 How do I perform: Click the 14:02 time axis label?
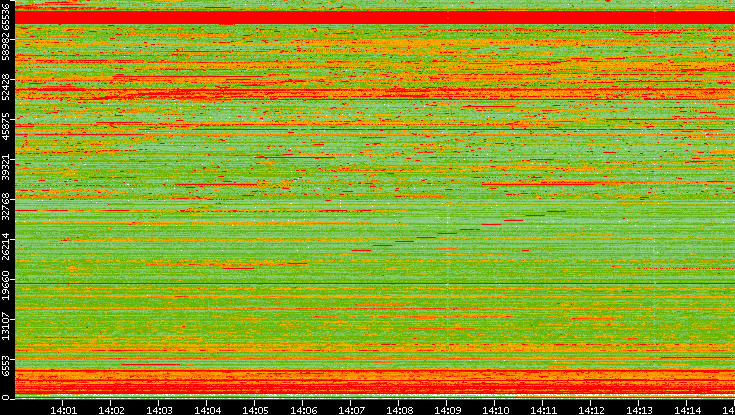pos(111,410)
